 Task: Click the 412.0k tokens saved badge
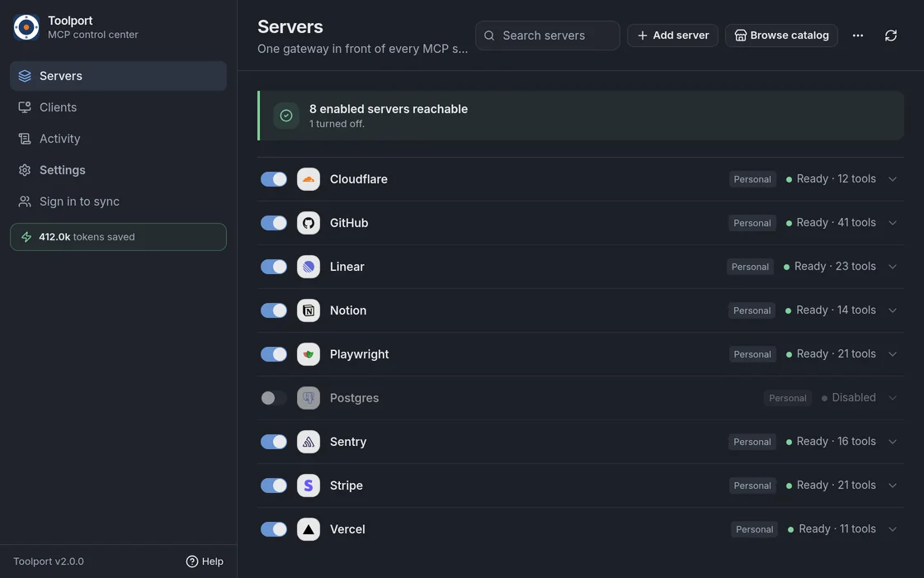119,236
